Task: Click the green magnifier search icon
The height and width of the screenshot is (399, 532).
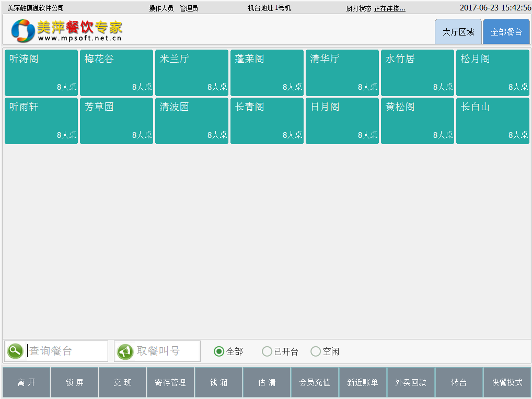Action: [x=15, y=351]
